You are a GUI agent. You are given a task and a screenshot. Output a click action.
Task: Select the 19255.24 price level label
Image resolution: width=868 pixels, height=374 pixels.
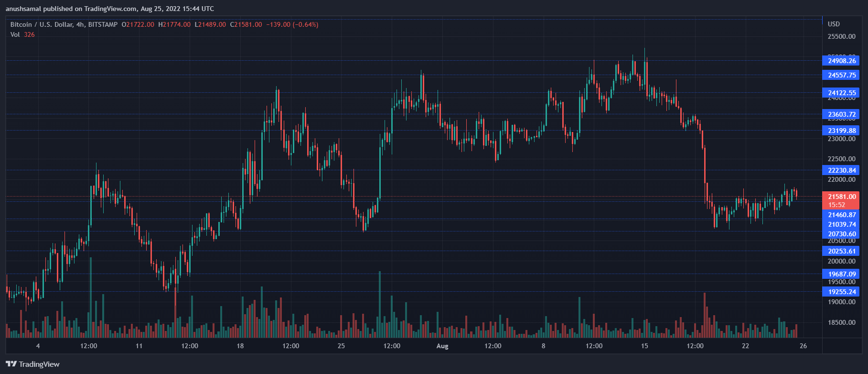pyautogui.click(x=842, y=292)
